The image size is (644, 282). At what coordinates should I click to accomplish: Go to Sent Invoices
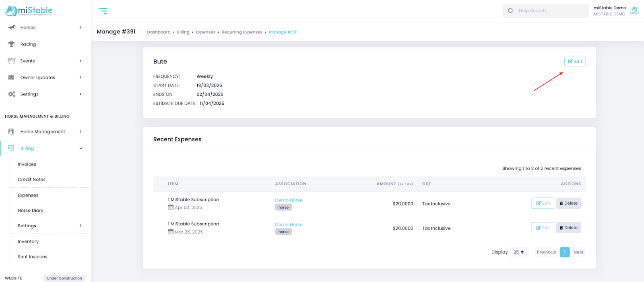(x=33, y=257)
